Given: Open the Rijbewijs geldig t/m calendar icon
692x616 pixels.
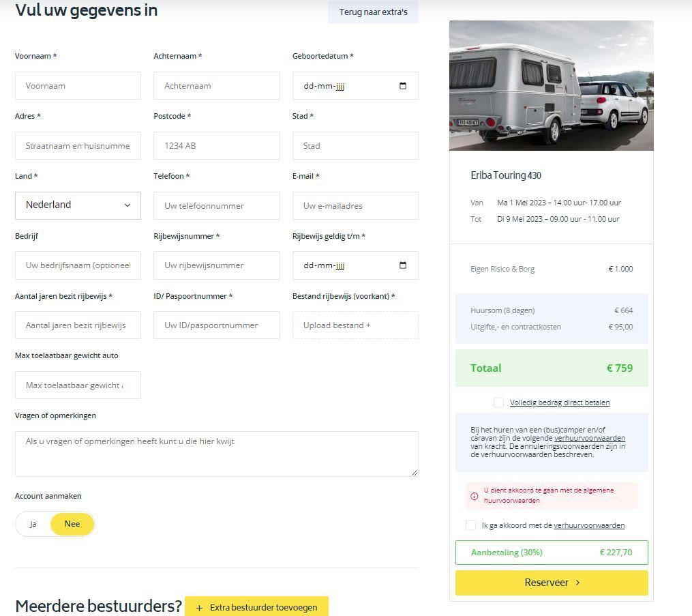Looking at the screenshot, I should click(402, 265).
